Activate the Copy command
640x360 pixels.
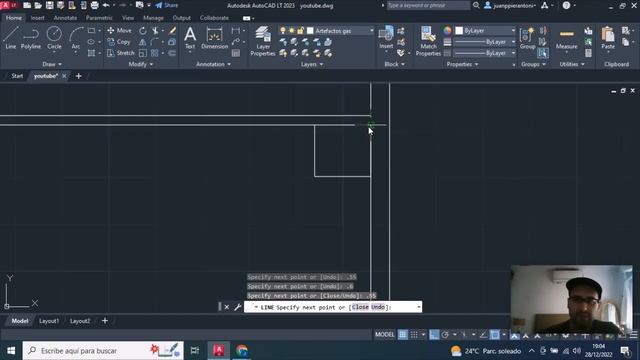pyautogui.click(x=119, y=42)
